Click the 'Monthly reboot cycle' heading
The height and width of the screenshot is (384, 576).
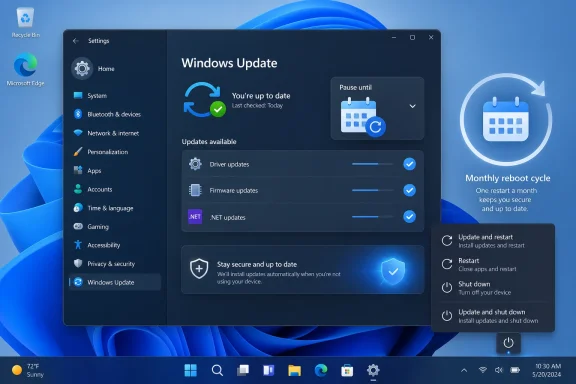507,178
